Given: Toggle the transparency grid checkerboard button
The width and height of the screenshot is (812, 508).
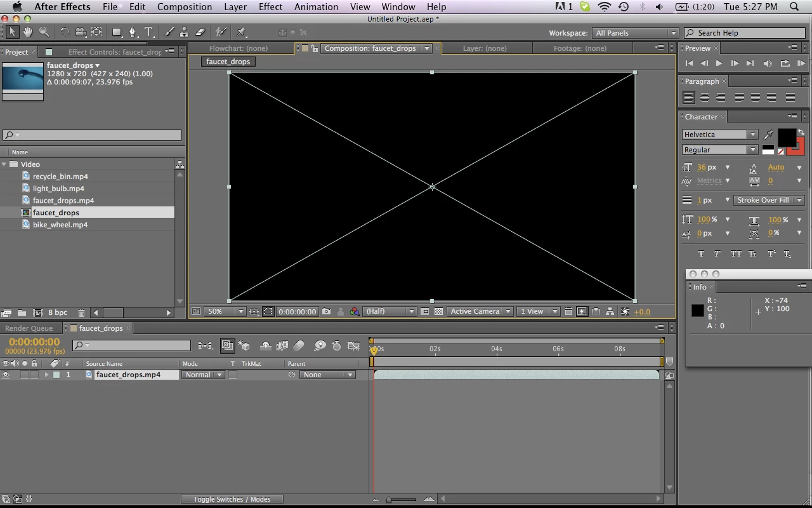Looking at the screenshot, I should tap(438, 312).
